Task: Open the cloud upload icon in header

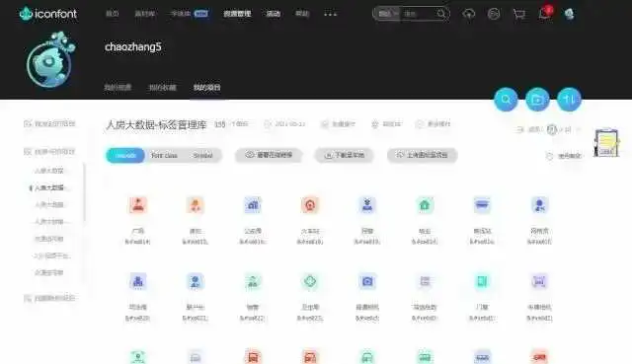Action: 468,14
